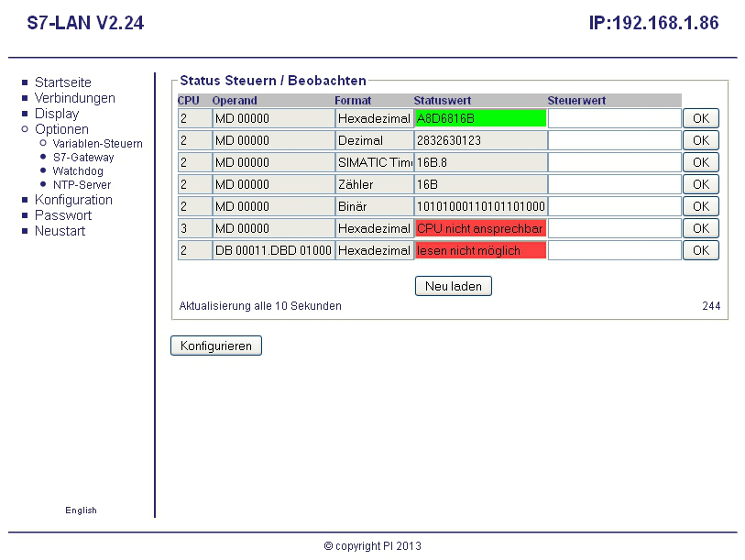Click the Neustart navigation link
The height and width of the screenshot is (560, 745).
pyautogui.click(x=60, y=231)
